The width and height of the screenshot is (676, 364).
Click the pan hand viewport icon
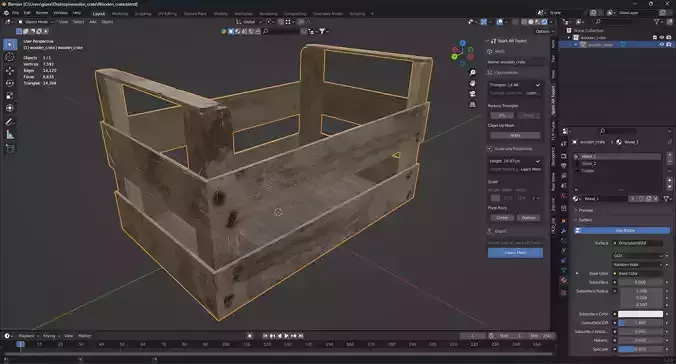click(x=473, y=83)
